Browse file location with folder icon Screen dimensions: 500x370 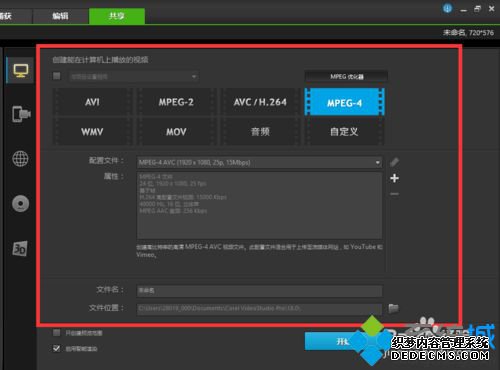tap(393, 308)
